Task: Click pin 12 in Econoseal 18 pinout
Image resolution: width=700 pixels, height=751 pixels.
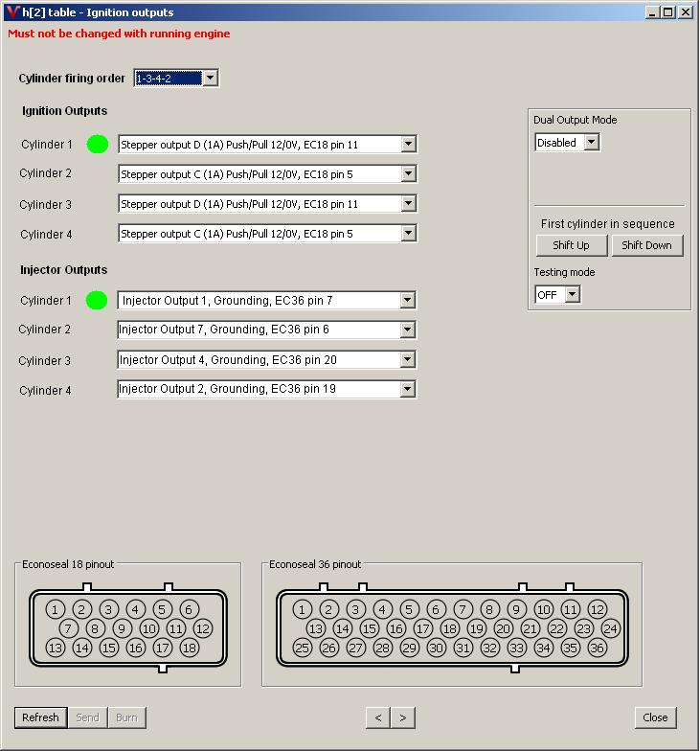Action: [203, 628]
